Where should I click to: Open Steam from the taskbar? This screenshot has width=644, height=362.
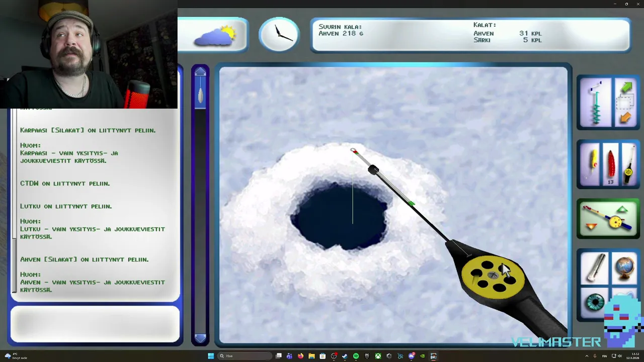tap(345, 356)
